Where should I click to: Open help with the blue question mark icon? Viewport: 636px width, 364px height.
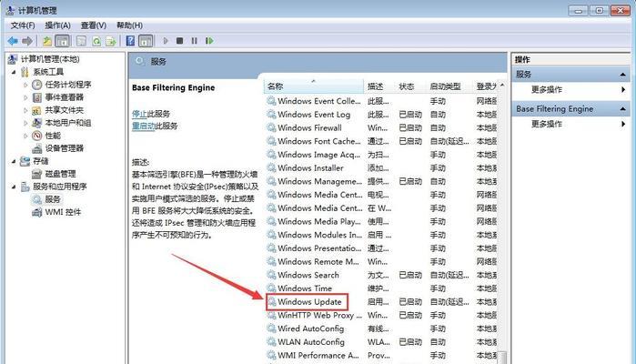click(130, 41)
